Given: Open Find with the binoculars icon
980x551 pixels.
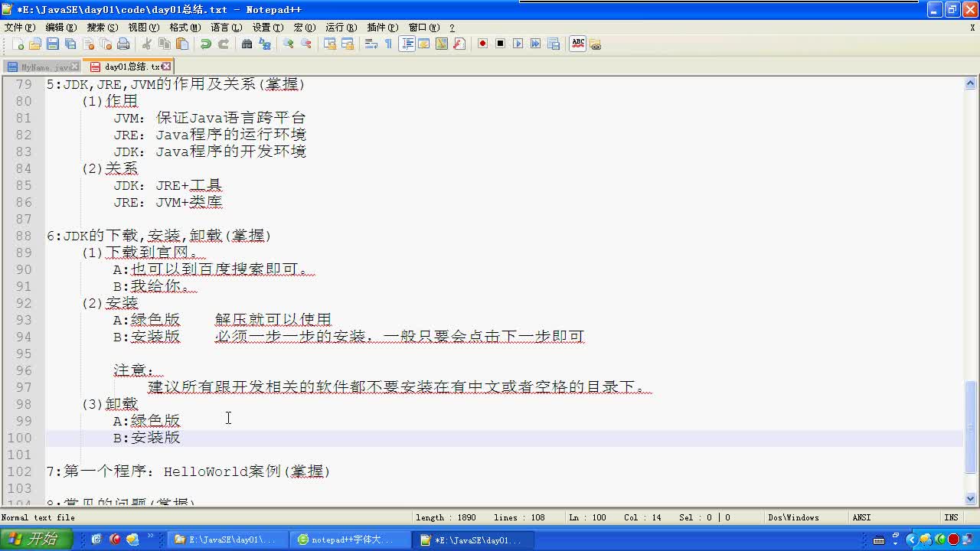Looking at the screenshot, I should pyautogui.click(x=247, y=44).
